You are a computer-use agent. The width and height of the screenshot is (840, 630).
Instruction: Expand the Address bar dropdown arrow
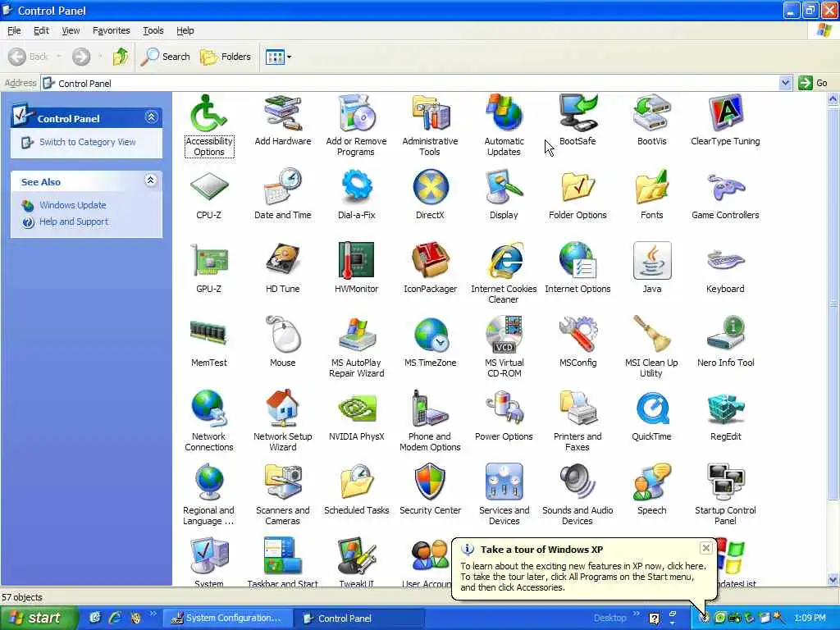click(785, 83)
